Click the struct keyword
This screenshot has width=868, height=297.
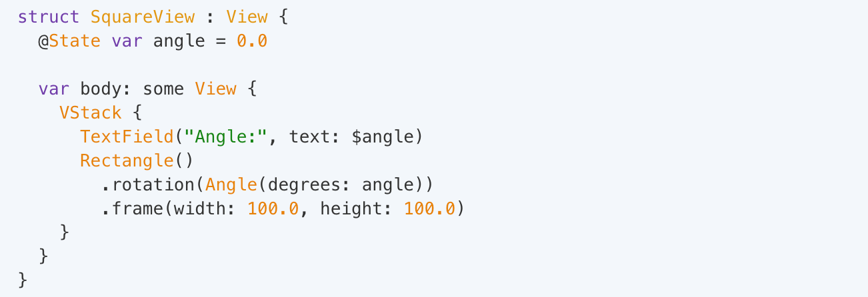pyautogui.click(x=49, y=17)
